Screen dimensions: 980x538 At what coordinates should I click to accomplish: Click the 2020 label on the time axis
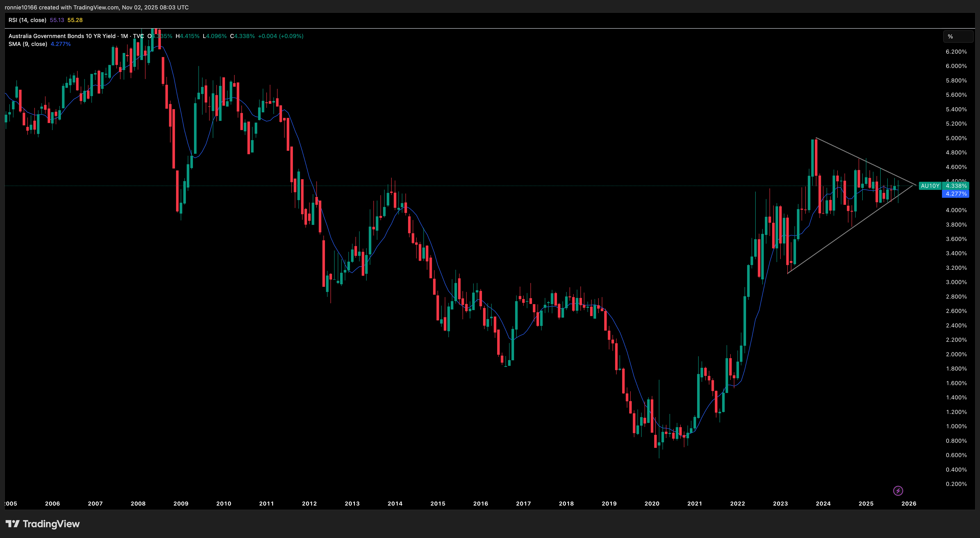652,503
